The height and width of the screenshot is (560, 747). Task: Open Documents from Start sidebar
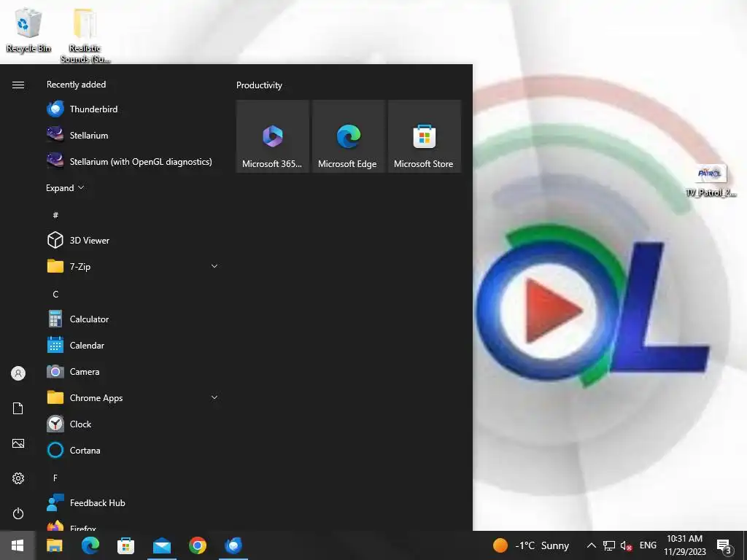pyautogui.click(x=18, y=408)
